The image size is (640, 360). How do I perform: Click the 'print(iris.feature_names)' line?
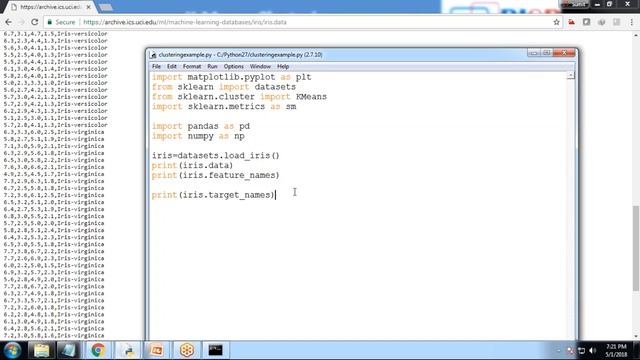pos(216,175)
